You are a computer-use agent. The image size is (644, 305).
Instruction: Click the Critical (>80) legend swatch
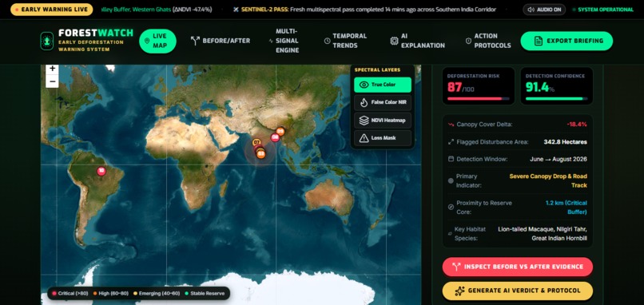click(x=54, y=293)
